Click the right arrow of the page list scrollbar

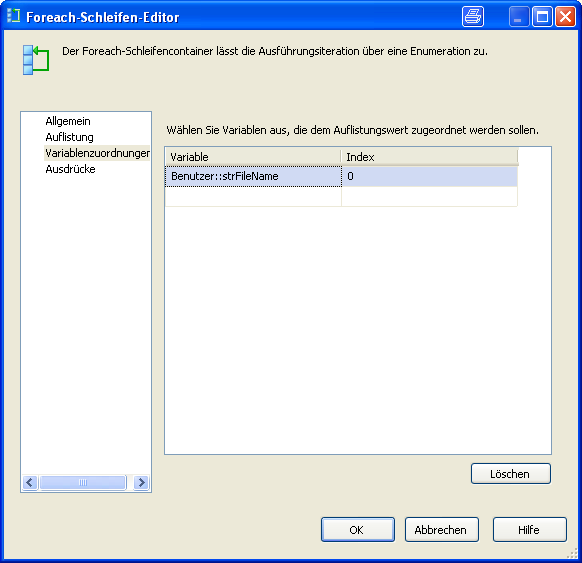pyautogui.click(x=141, y=482)
